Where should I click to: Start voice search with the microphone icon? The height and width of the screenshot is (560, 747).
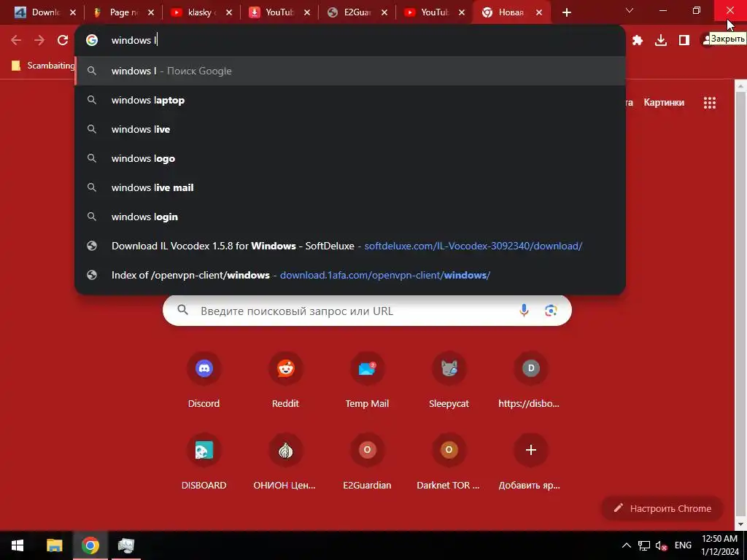(x=524, y=311)
